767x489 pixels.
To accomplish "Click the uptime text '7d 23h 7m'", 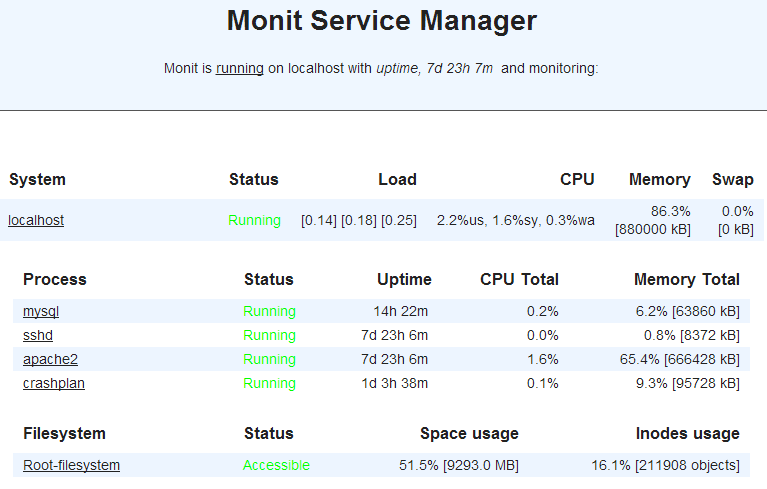I will click(x=459, y=68).
